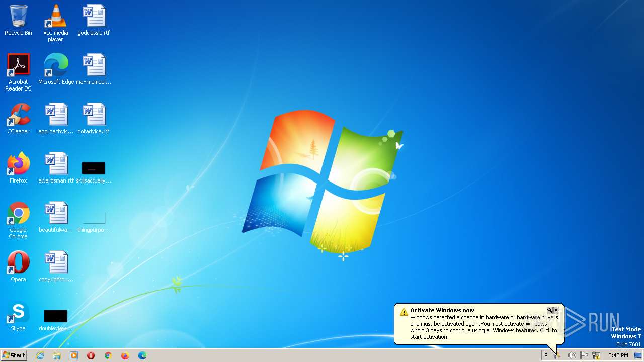Click the Windows activation tray icon
The image size is (644, 362).
click(557, 355)
